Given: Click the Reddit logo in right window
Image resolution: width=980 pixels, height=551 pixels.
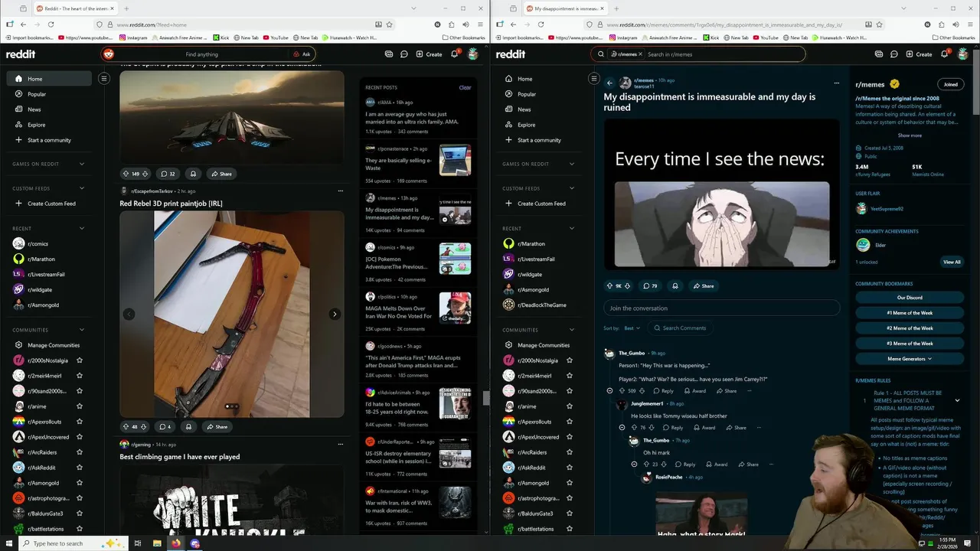Looking at the screenshot, I should coord(511,54).
